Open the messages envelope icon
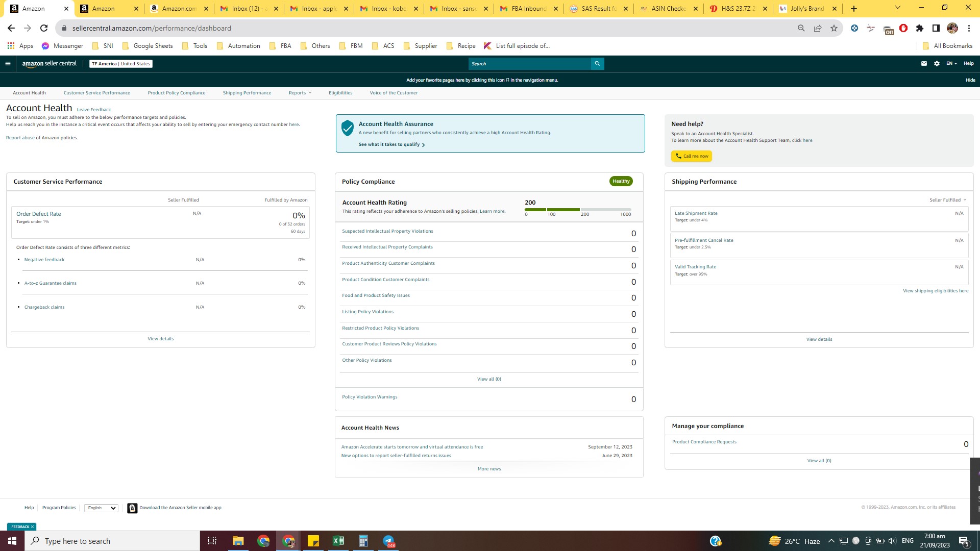The image size is (980, 551). pyautogui.click(x=924, y=64)
